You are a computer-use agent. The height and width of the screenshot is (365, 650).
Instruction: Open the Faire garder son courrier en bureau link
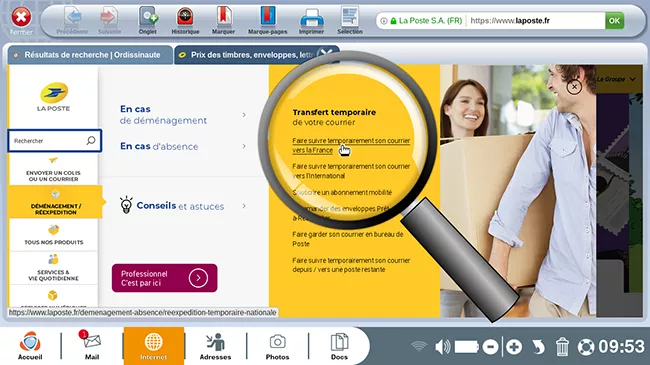point(347,239)
